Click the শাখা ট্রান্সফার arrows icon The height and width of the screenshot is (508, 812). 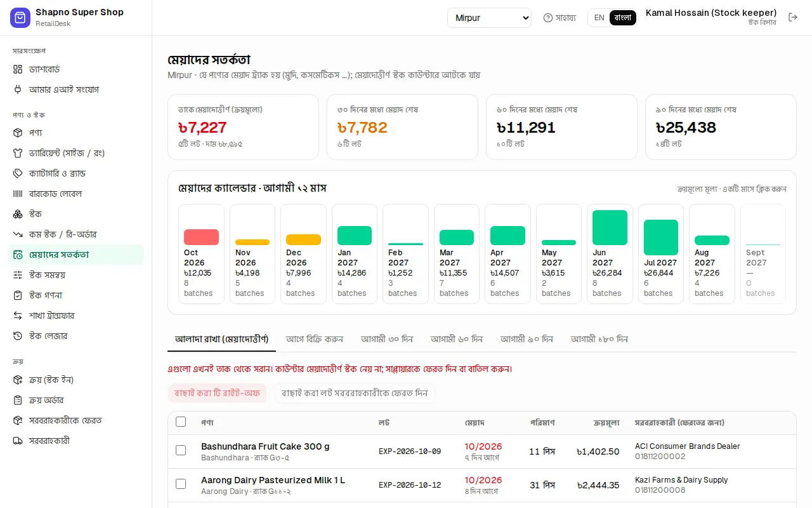(x=18, y=316)
